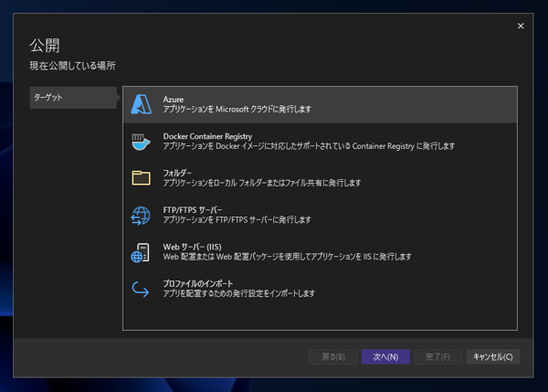Click the ローカル フォルダー description text
Image resolution: width=548 pixels, height=392 pixels.
(262, 183)
